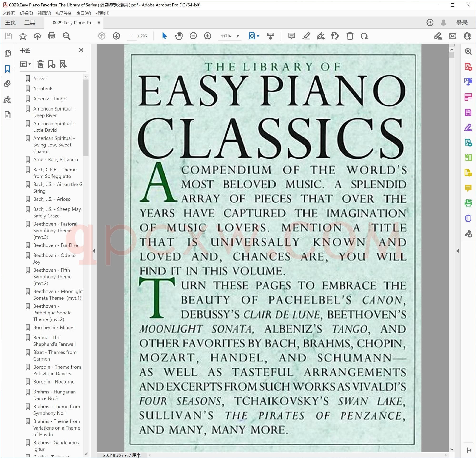
Task: Open the Beethoven - Fur Elise bookmark
Action: click(55, 245)
